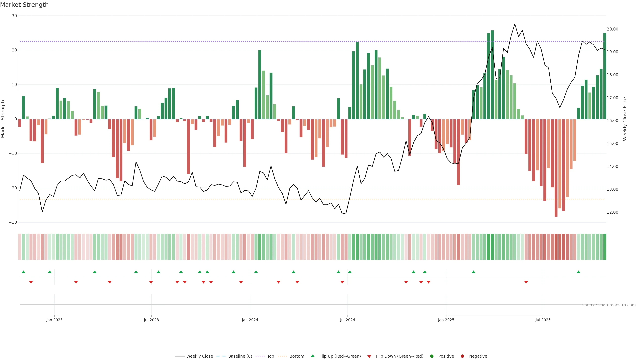This screenshot has width=644, height=362.
Task: Click the first green flip-up triangle marker
Action: [23, 272]
